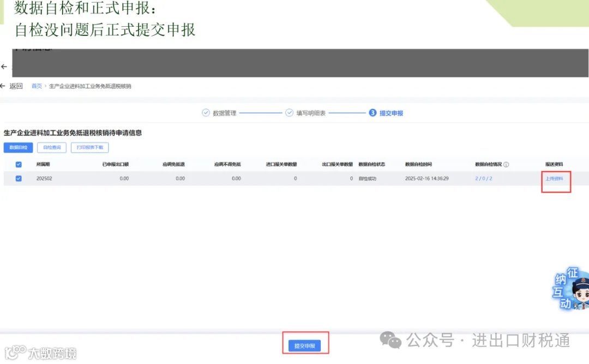Click the 出口报关单数量 column header
The width and height of the screenshot is (589, 364).
point(338,165)
